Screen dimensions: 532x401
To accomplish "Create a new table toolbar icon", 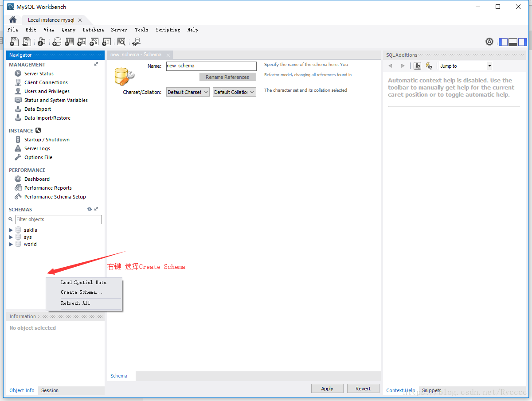I will [x=69, y=42].
